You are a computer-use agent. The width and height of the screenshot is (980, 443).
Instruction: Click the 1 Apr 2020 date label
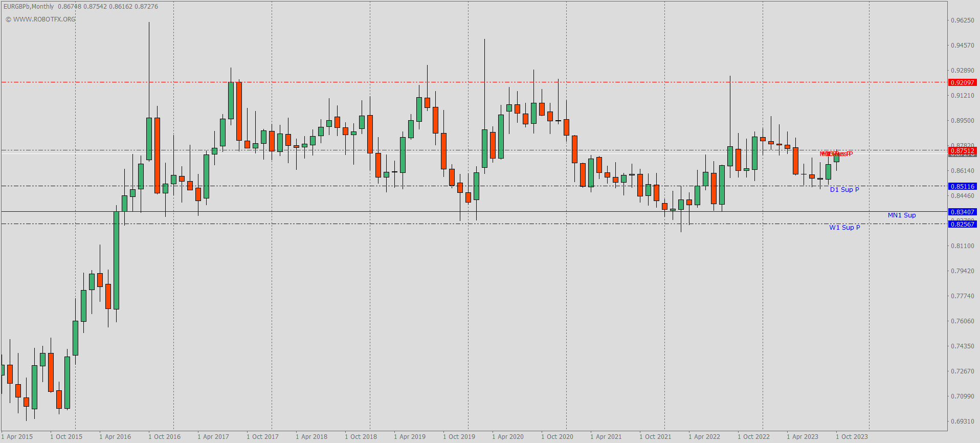point(508,437)
